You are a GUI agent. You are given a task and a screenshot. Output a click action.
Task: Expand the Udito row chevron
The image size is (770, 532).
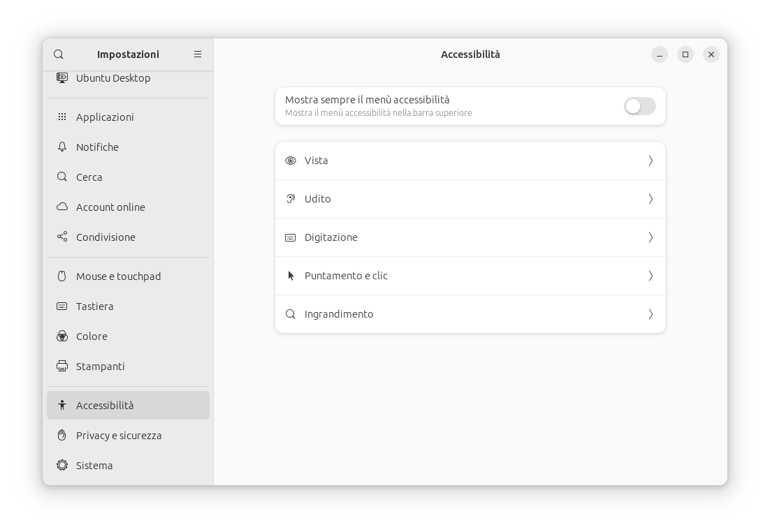point(650,199)
